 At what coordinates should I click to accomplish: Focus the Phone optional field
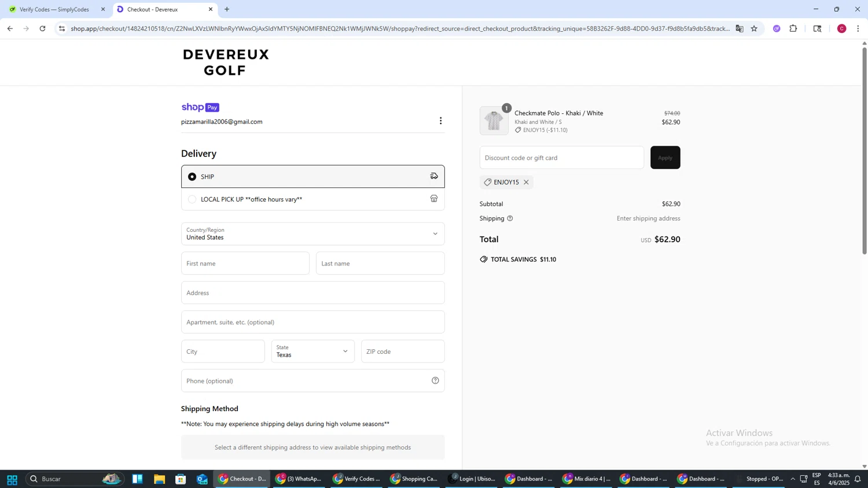[313, 381]
